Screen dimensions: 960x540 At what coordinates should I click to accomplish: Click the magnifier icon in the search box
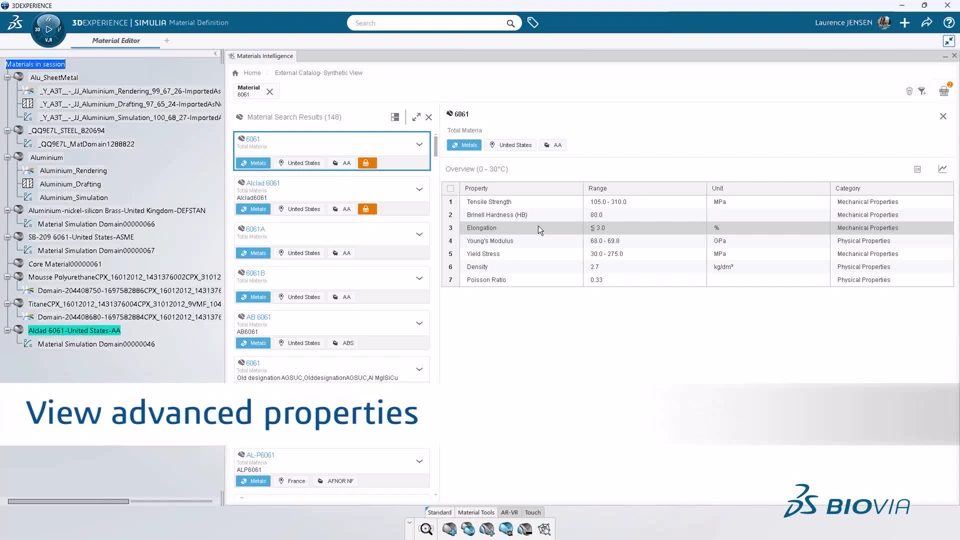(510, 23)
